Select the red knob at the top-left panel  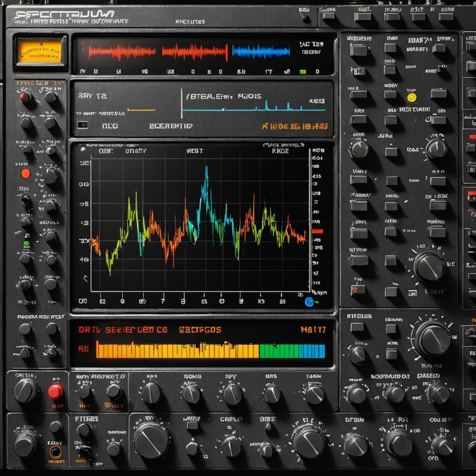25,97
